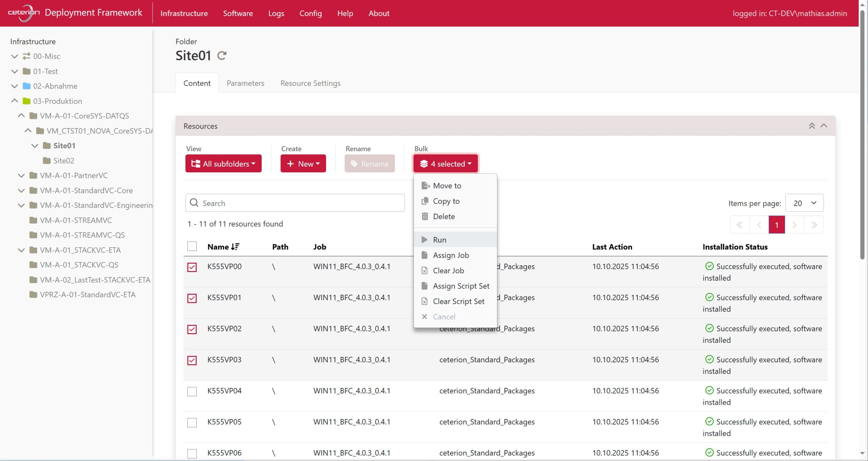Click the refresh icon next to Site01
The image size is (868, 461).
pos(222,55)
